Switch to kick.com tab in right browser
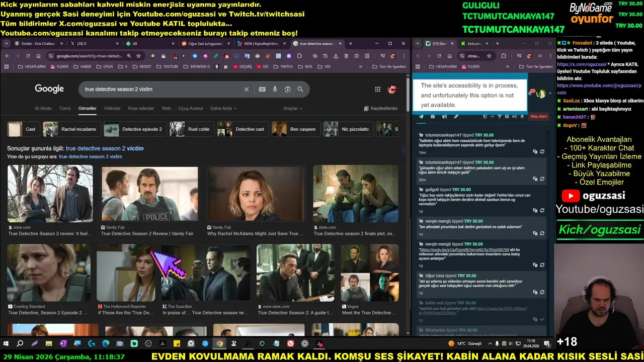644x362 pixels. pyautogui.click(x=474, y=44)
